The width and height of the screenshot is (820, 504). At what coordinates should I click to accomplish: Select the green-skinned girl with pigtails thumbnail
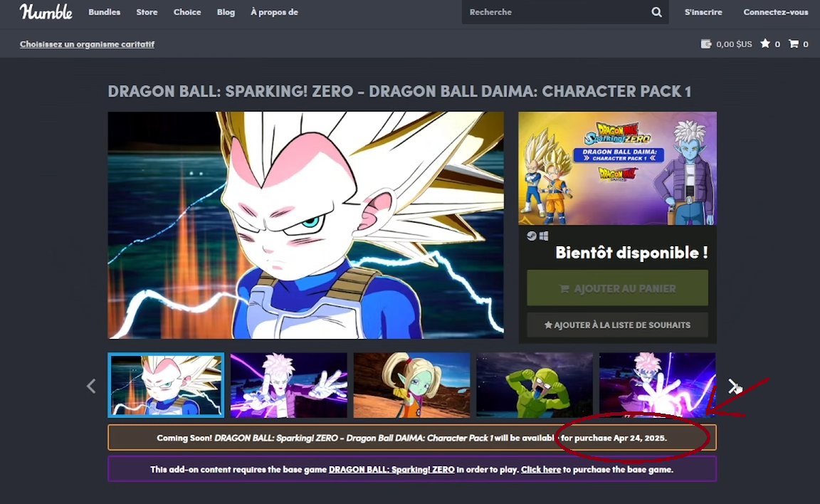411,385
